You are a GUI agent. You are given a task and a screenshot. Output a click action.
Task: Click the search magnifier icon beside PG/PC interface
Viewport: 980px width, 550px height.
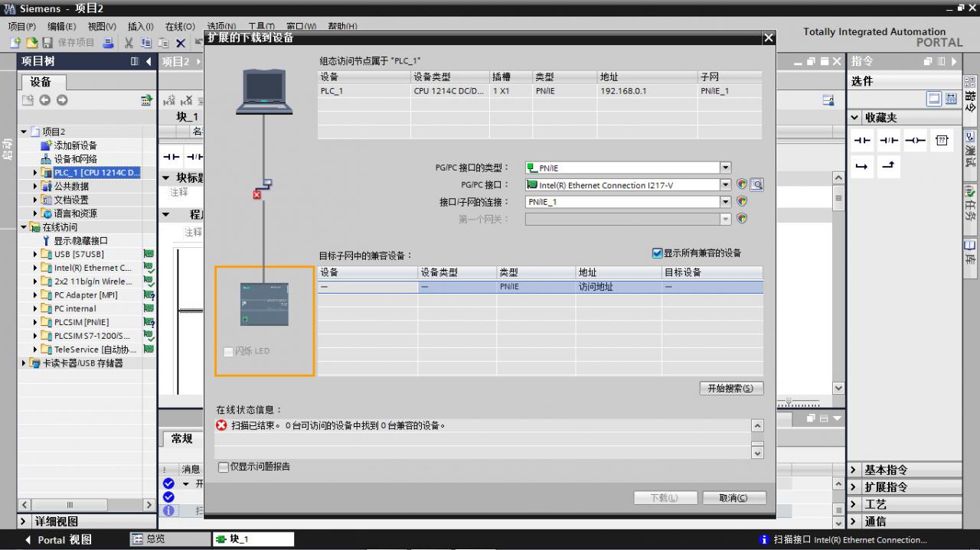tap(756, 184)
